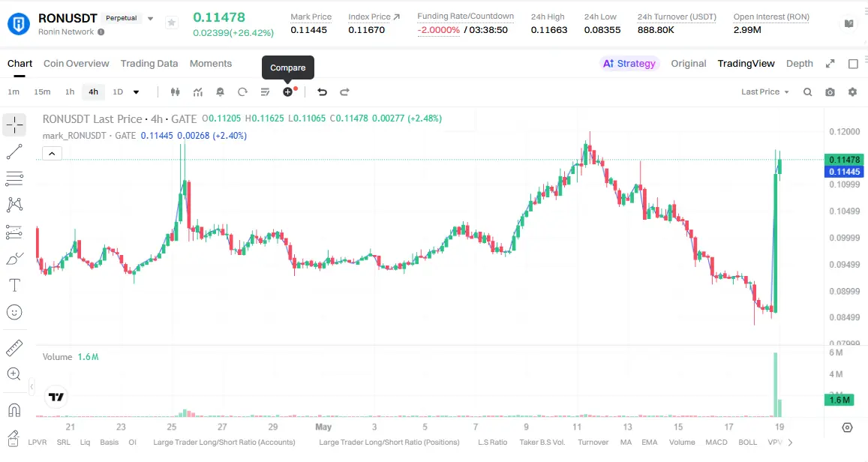The width and height of the screenshot is (868, 462).
Task: Open the chart axis settings target icon
Action: 847,427
